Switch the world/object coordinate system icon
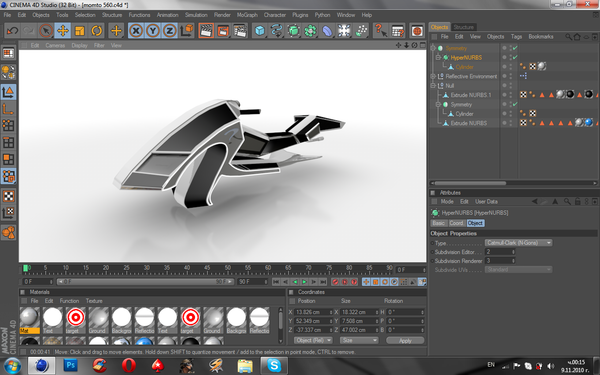The image size is (600, 375). pyautogui.click(x=187, y=31)
